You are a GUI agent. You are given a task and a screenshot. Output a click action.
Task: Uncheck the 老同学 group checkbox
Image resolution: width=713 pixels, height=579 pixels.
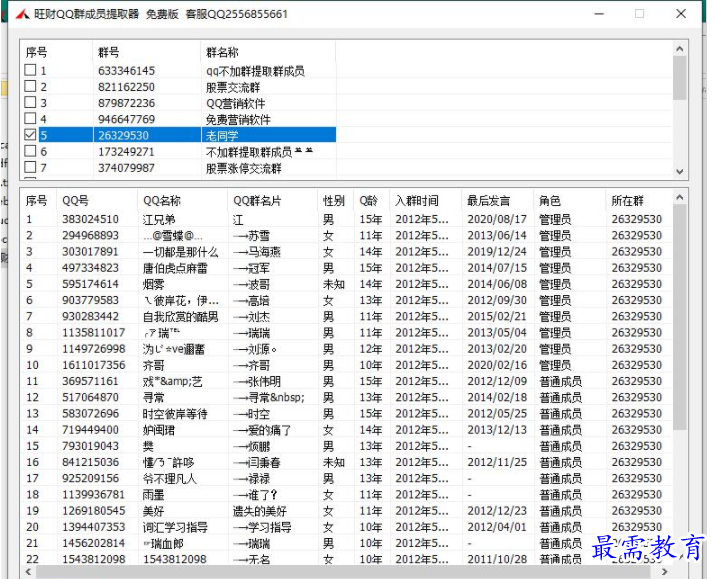(x=30, y=135)
